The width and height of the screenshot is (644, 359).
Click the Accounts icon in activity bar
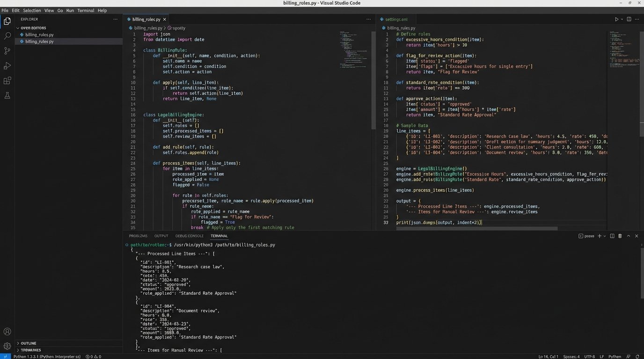[7, 332]
